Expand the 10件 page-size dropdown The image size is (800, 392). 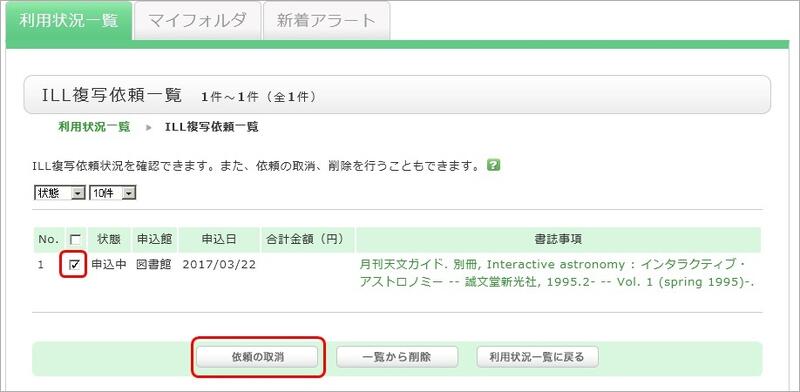[x=113, y=193]
